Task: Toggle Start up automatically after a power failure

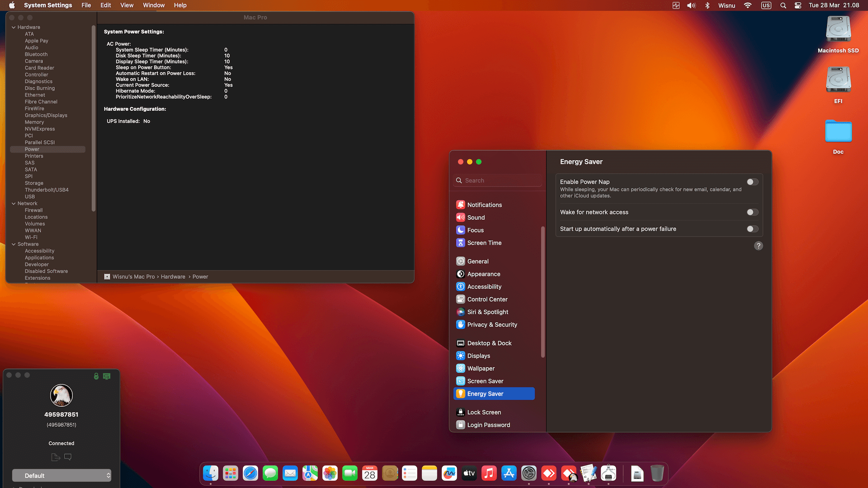Action: coord(752,229)
